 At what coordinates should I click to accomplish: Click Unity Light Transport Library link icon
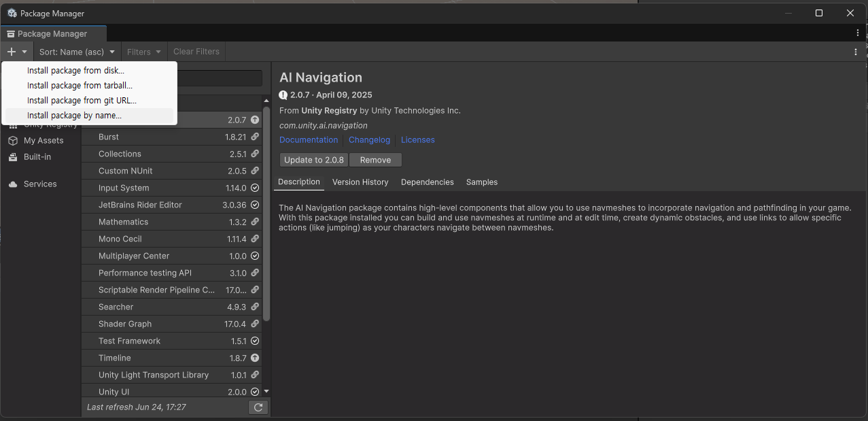(x=255, y=375)
